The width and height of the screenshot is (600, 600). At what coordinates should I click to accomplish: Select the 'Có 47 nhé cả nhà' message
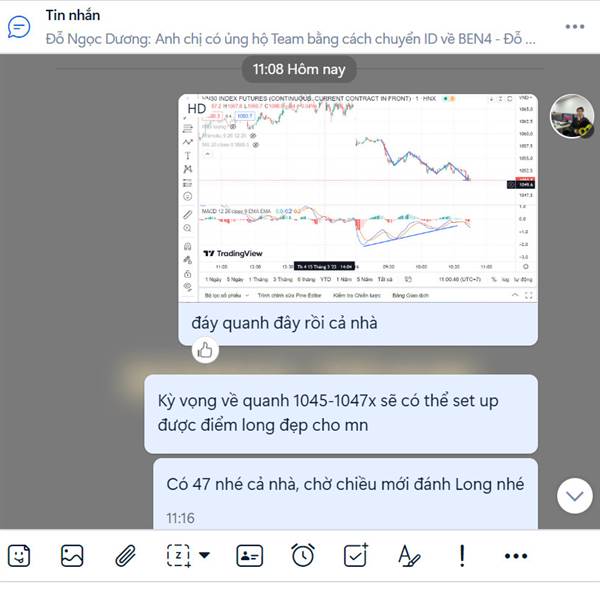click(x=345, y=494)
